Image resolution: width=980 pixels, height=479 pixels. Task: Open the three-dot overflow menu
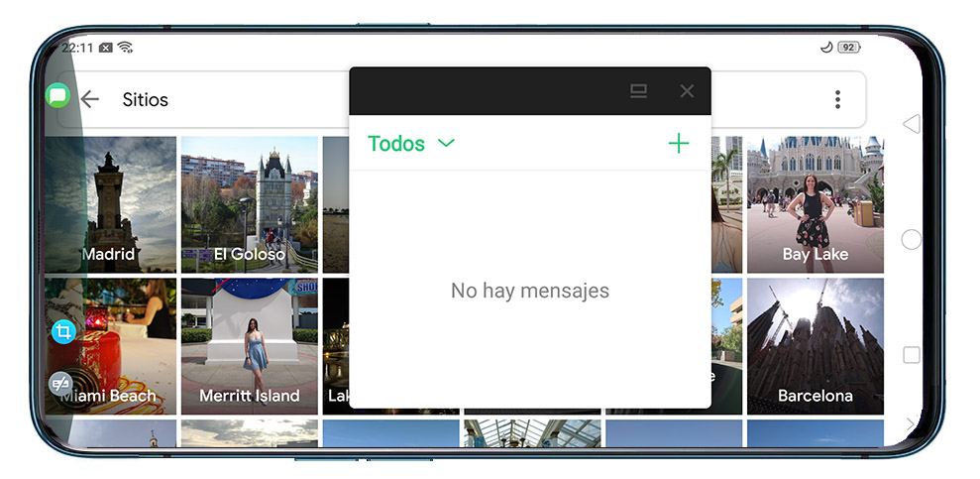tap(837, 99)
